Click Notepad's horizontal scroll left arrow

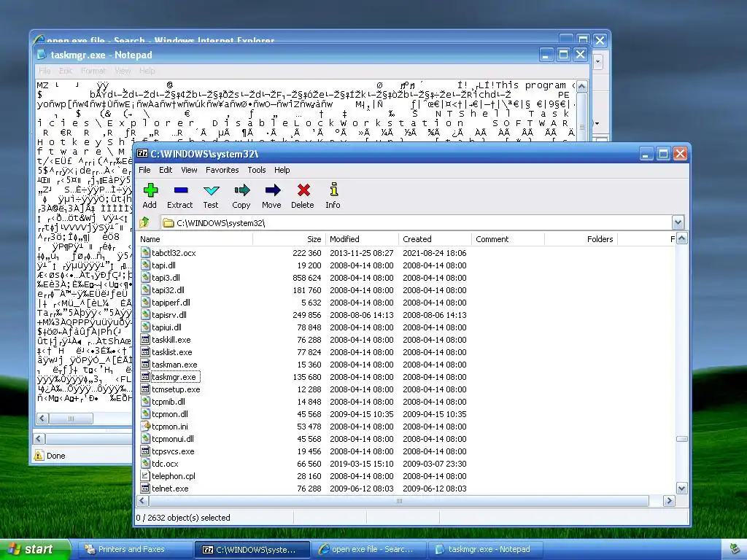[x=42, y=418]
